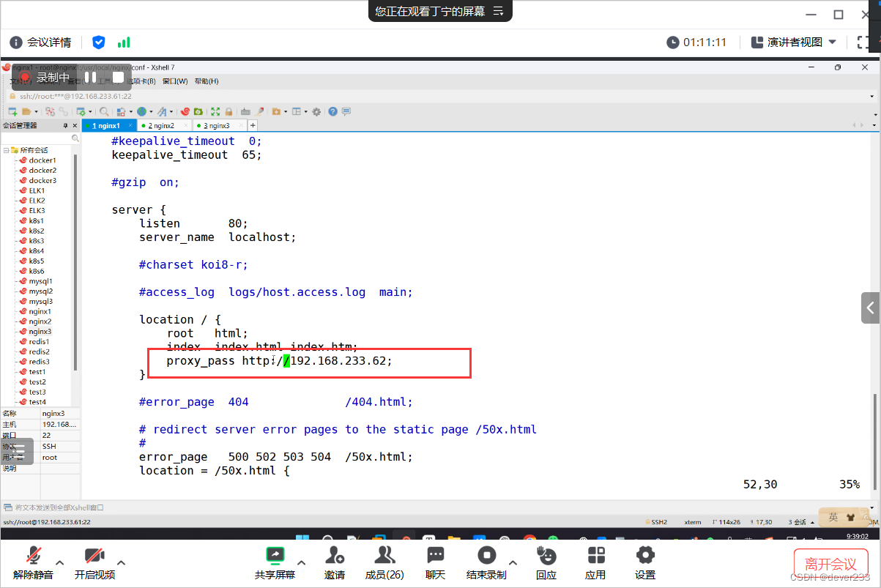The width and height of the screenshot is (881, 588).
Task: Open Xshell New Session toolbar icon
Action: pos(12,112)
